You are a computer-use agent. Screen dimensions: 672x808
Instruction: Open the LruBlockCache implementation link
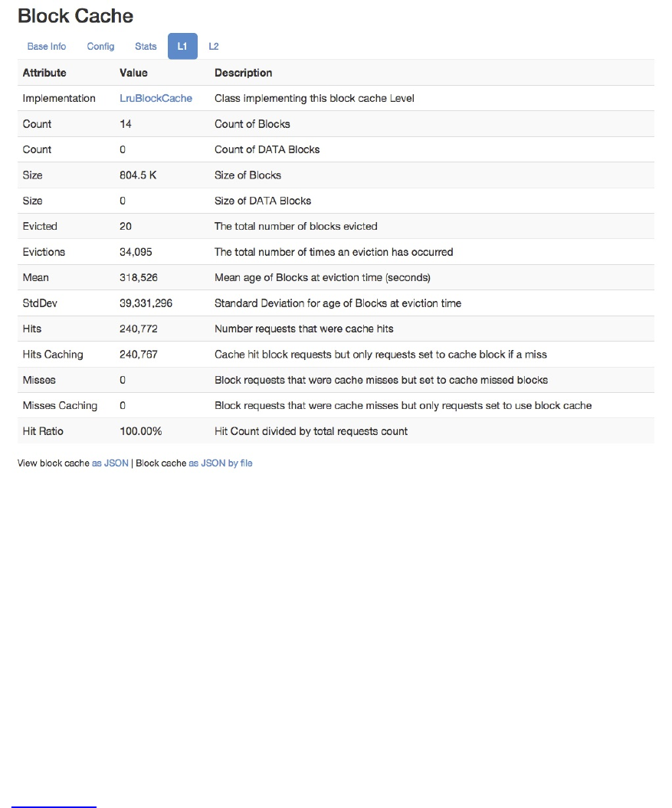tap(156, 98)
